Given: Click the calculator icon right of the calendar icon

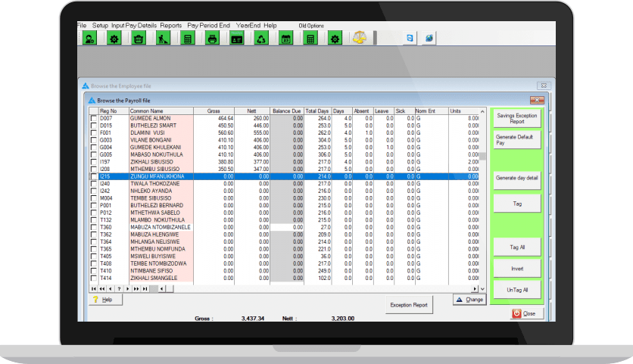Looking at the screenshot, I should coord(310,39).
